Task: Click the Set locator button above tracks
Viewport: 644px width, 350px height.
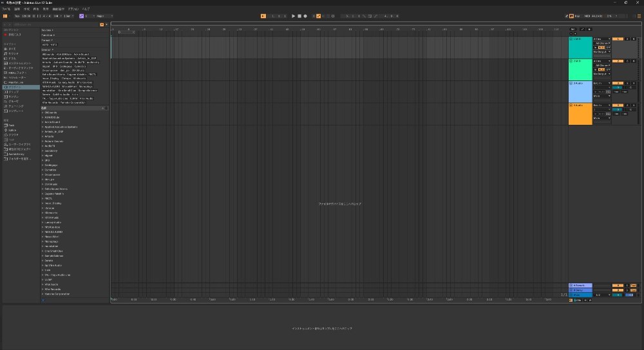Action: (x=573, y=29)
